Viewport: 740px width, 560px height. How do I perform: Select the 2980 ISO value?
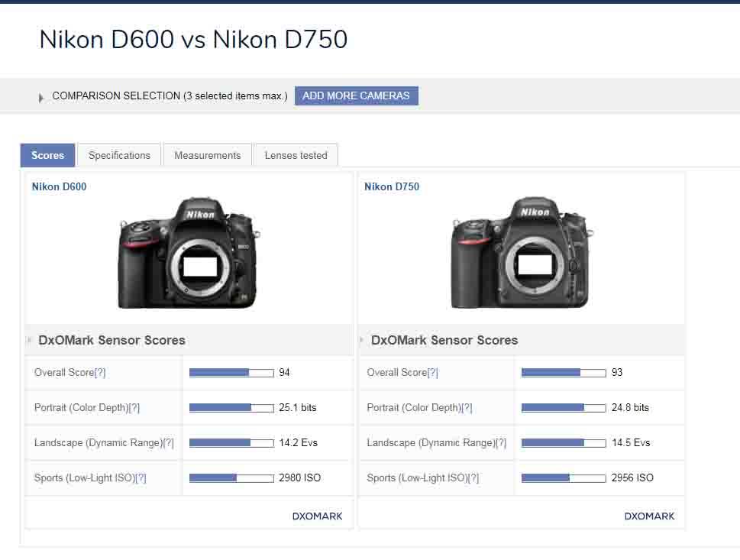tap(299, 477)
